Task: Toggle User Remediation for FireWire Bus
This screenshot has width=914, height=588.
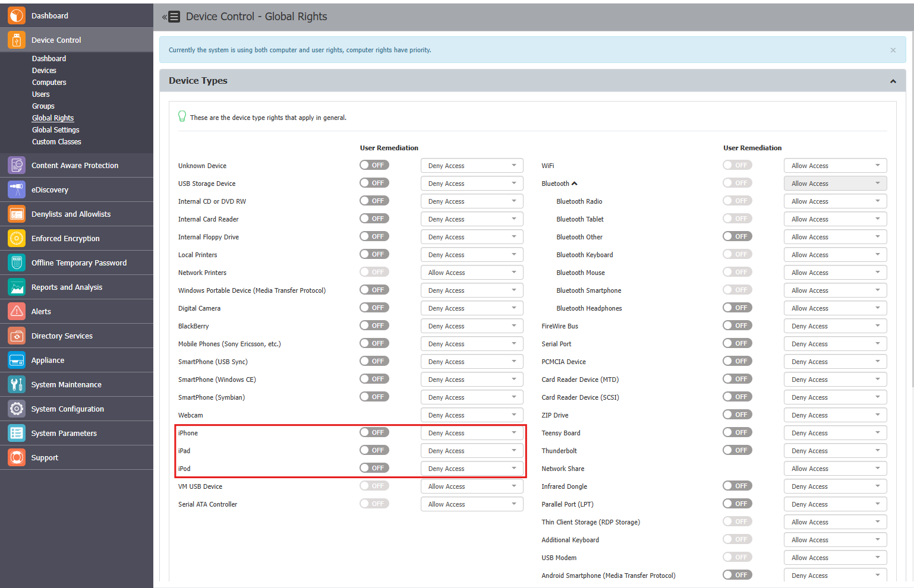Action: coord(737,325)
